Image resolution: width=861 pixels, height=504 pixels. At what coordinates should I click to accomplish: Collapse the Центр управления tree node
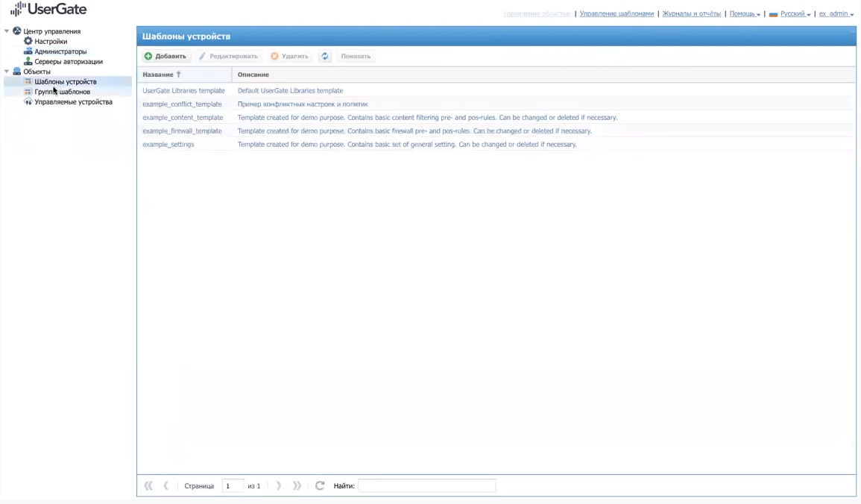[x=7, y=31]
